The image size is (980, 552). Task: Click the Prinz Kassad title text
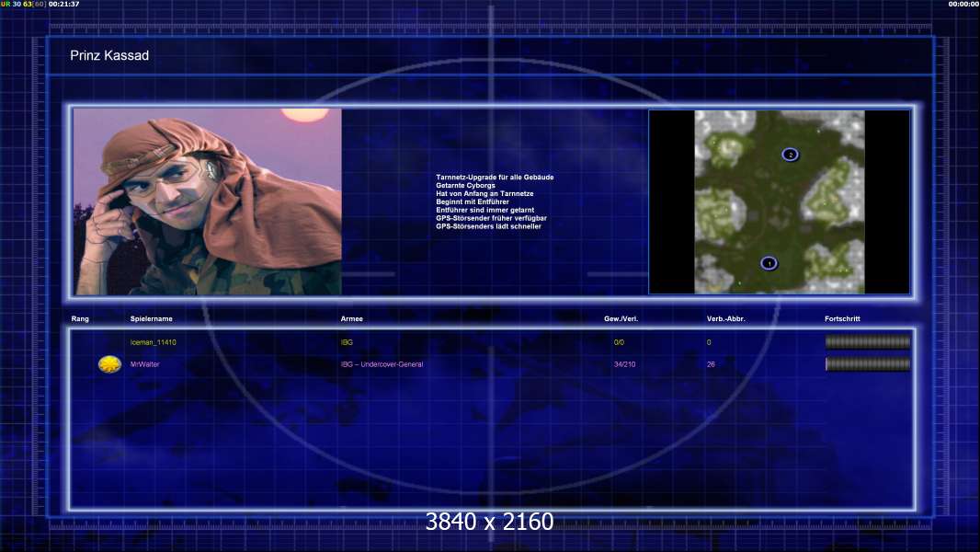click(109, 55)
